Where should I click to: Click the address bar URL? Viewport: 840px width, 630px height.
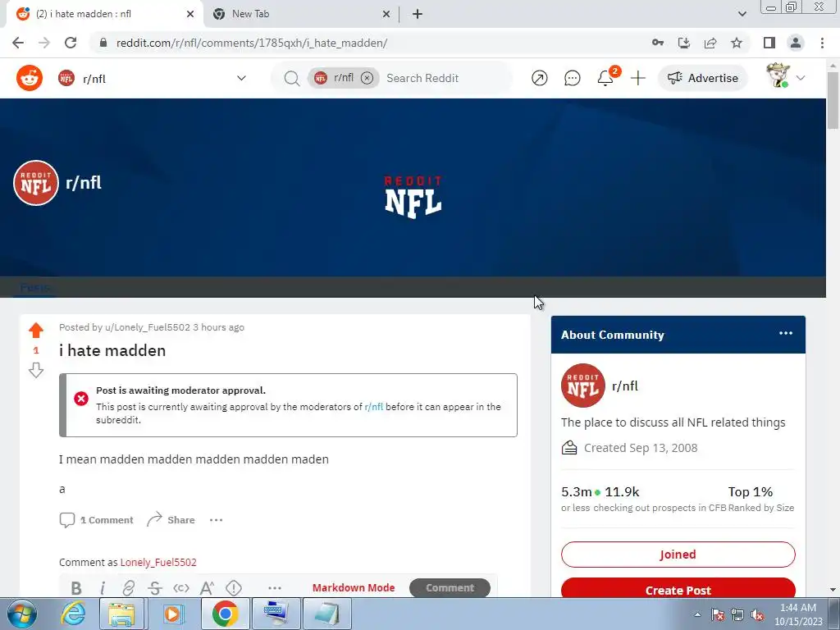[x=252, y=43]
